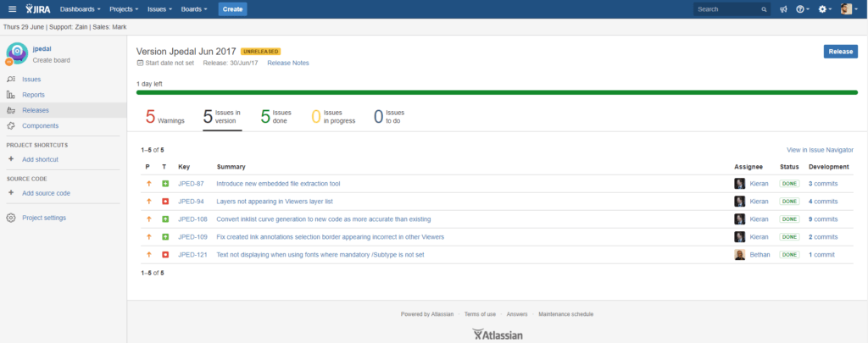The height and width of the screenshot is (343, 868).
Task: Click the search magnifier icon
Action: pos(764,9)
